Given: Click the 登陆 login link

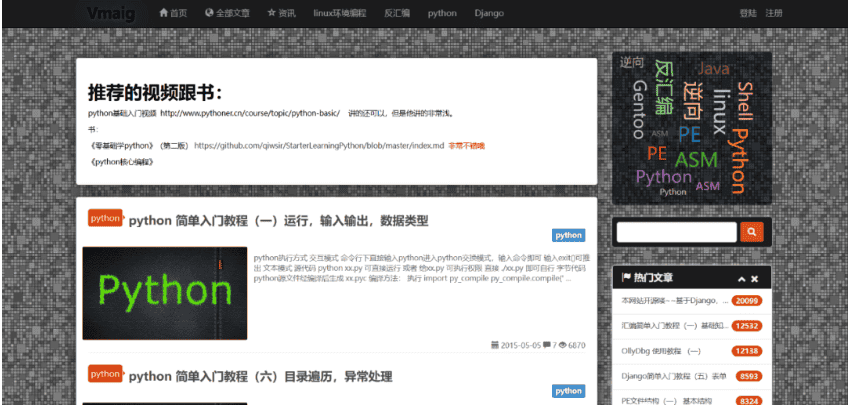Looking at the screenshot, I should 748,13.
